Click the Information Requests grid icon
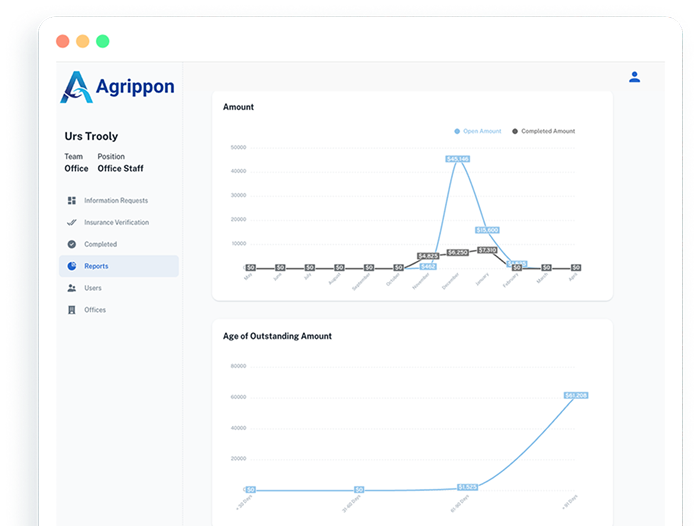 point(72,201)
